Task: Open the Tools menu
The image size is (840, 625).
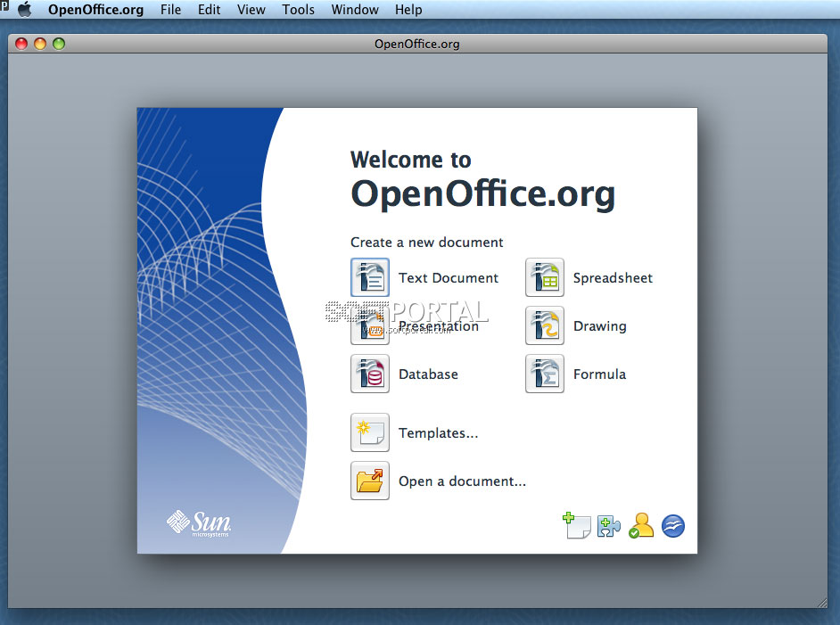Action: (x=299, y=10)
